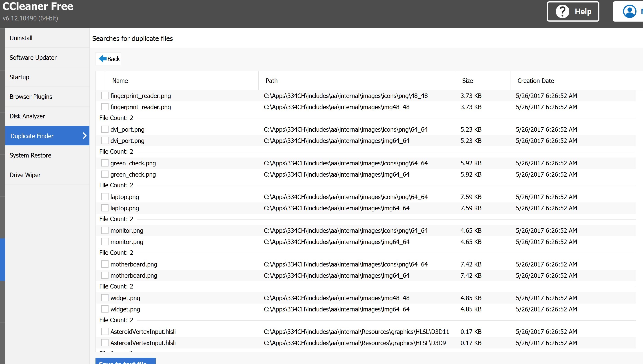
Task: Tick AsteroidVertexInput.hlsli in D3D9 folder
Action: (x=105, y=343)
